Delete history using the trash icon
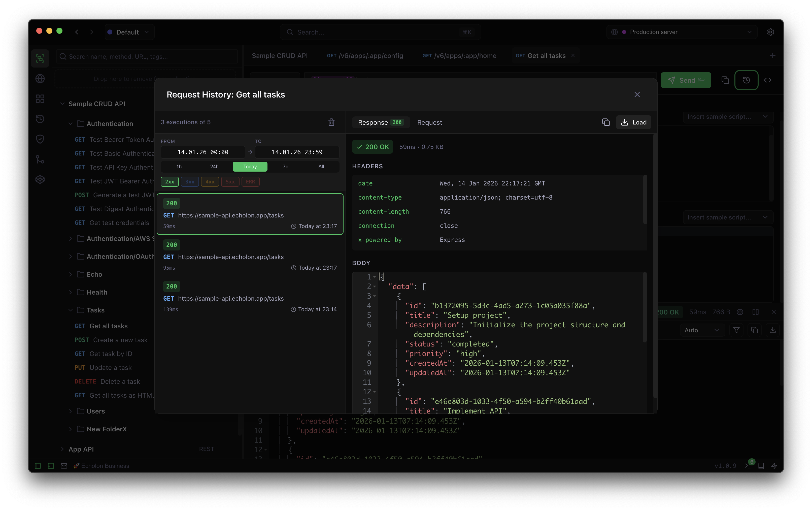This screenshot has width=812, height=510. [x=331, y=122]
